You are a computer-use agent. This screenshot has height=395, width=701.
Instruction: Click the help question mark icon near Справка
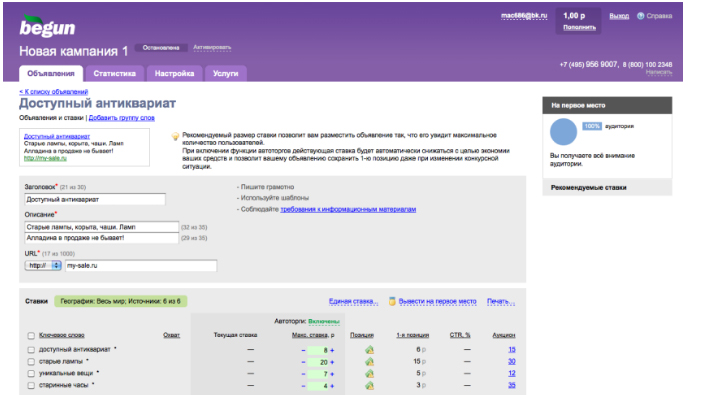point(641,16)
